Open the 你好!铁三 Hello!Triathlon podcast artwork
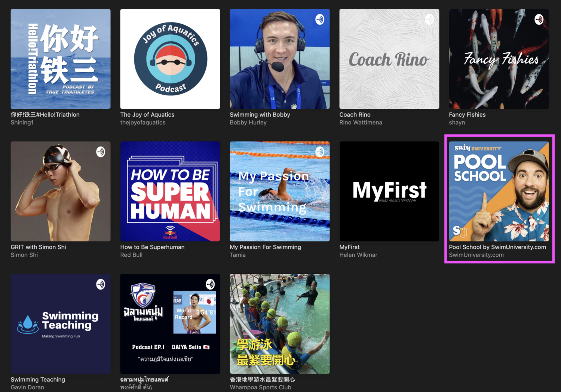 pyautogui.click(x=61, y=59)
